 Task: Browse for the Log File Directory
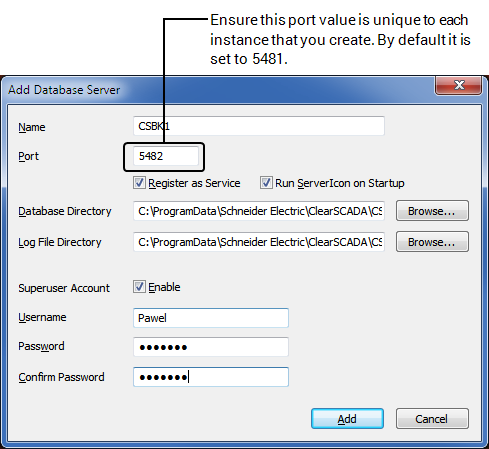click(432, 242)
